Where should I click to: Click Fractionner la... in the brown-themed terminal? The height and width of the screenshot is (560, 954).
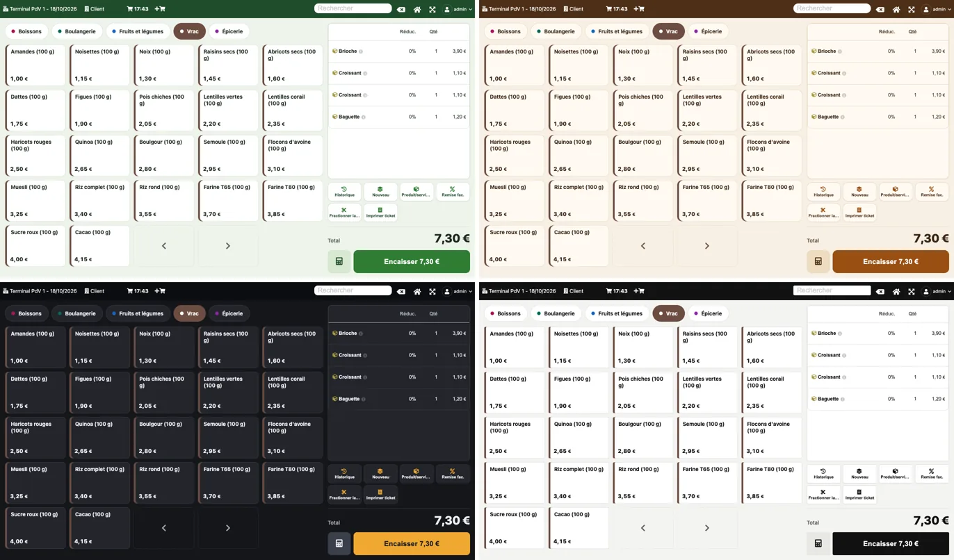824,213
